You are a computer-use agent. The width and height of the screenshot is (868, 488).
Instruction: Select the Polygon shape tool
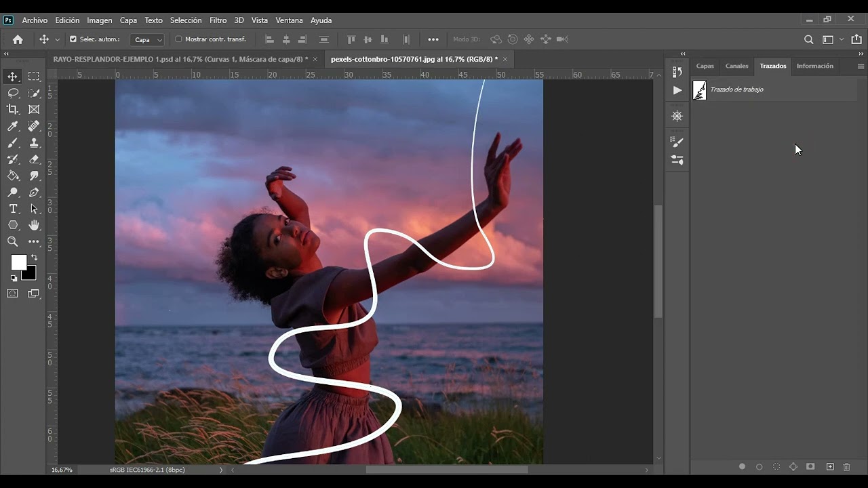point(13,225)
